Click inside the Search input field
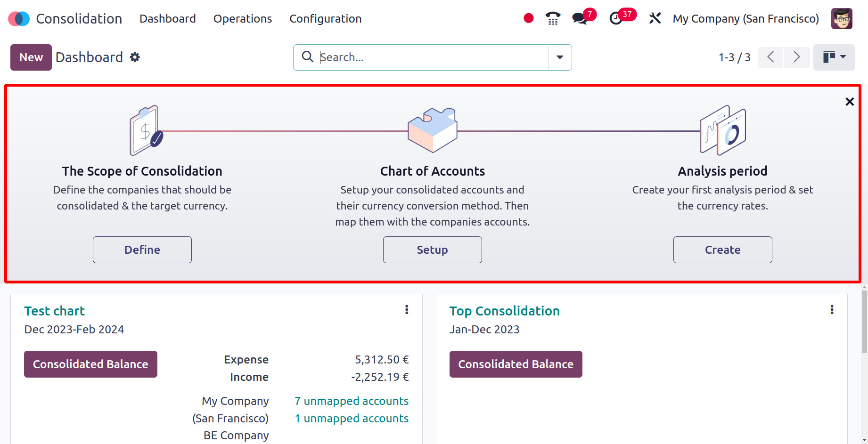The width and height of the screenshot is (868, 444). coord(431,57)
